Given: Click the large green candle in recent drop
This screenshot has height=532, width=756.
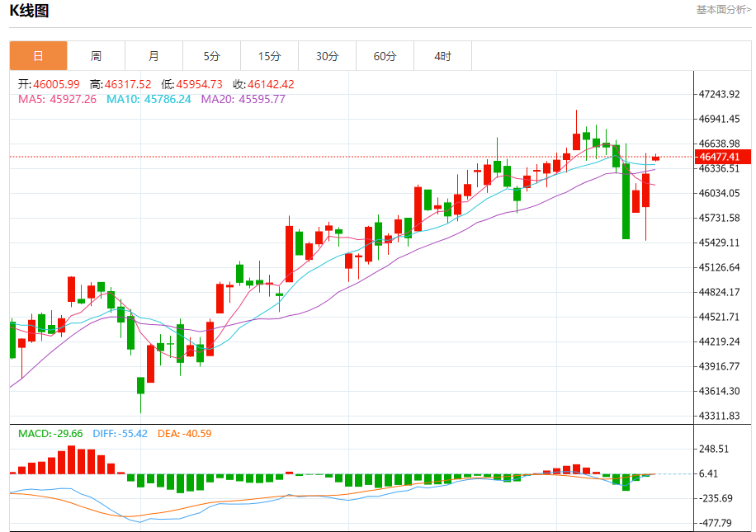Looking at the screenshot, I should click(626, 201).
